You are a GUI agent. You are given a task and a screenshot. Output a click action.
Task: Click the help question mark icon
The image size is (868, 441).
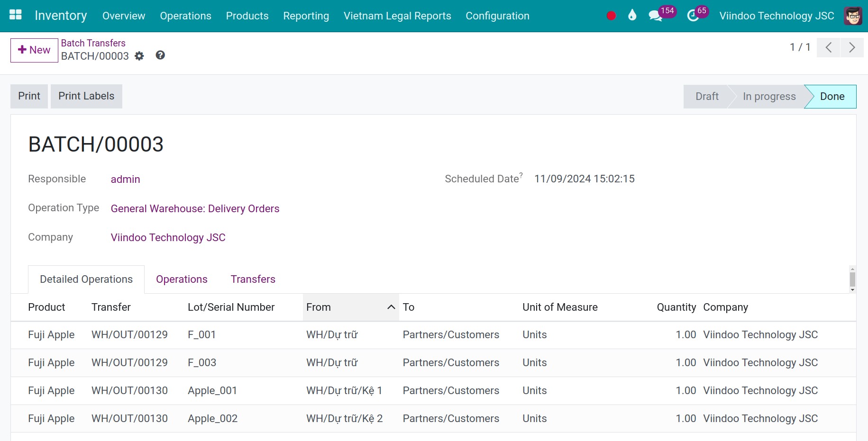coord(160,55)
